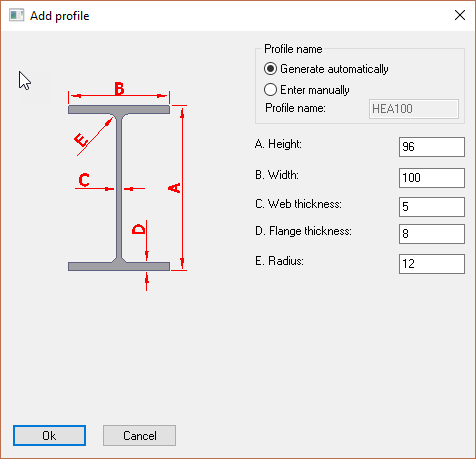Close the Add profile dialog
Viewport: 476px width, 459px height.
pyautogui.click(x=460, y=15)
